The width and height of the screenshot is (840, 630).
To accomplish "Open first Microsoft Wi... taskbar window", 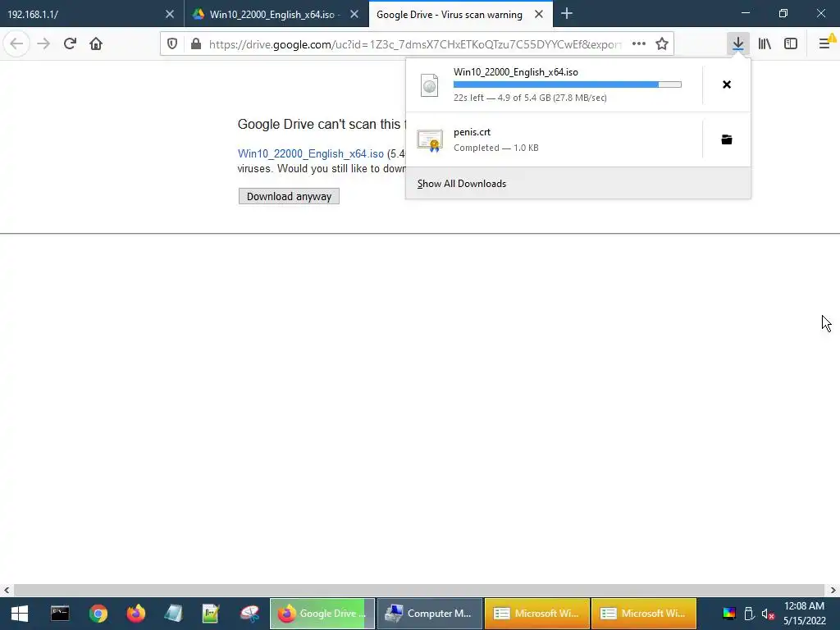I will [x=536, y=614].
